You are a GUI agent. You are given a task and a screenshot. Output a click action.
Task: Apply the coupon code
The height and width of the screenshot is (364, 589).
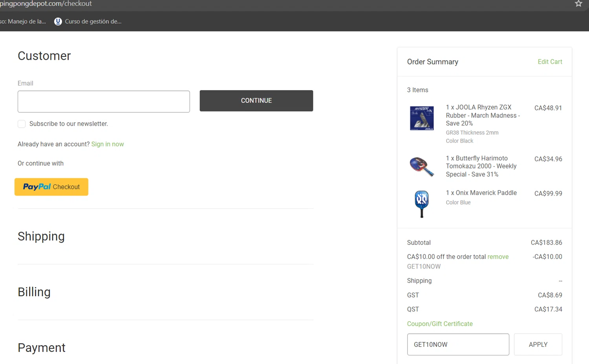538,344
